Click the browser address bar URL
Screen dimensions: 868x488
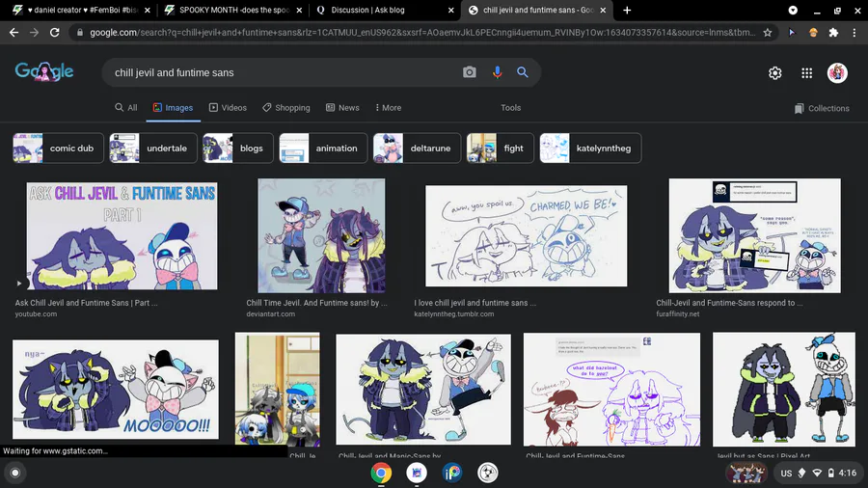pyautogui.click(x=422, y=33)
